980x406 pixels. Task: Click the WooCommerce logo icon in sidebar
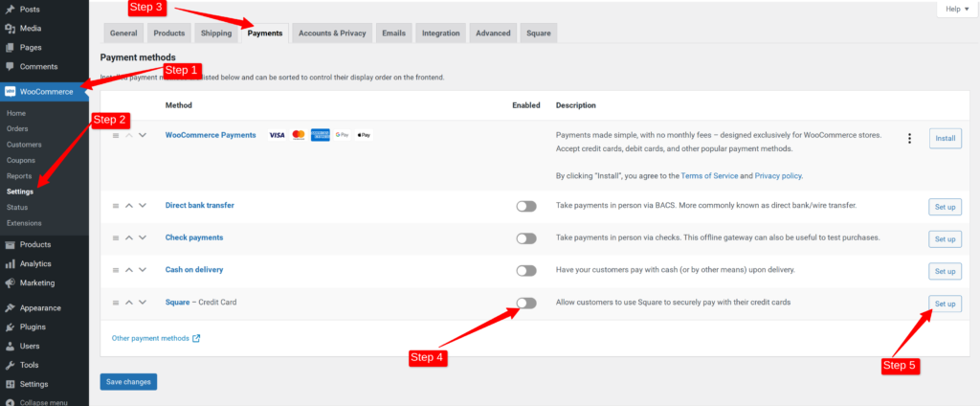10,92
